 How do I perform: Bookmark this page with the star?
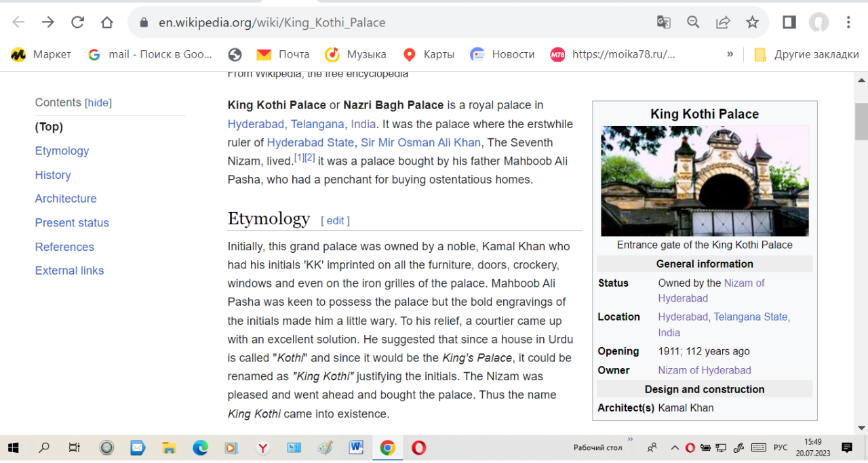[752, 22]
